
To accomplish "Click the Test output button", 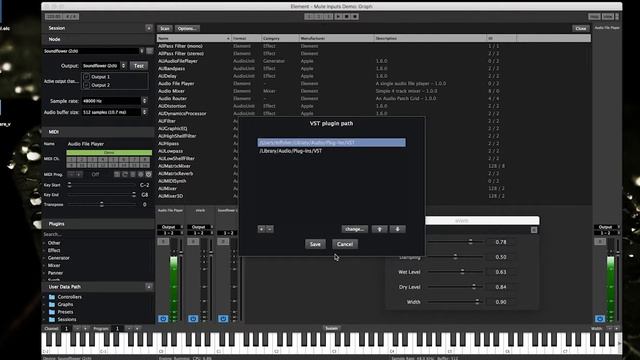I will pos(139,66).
